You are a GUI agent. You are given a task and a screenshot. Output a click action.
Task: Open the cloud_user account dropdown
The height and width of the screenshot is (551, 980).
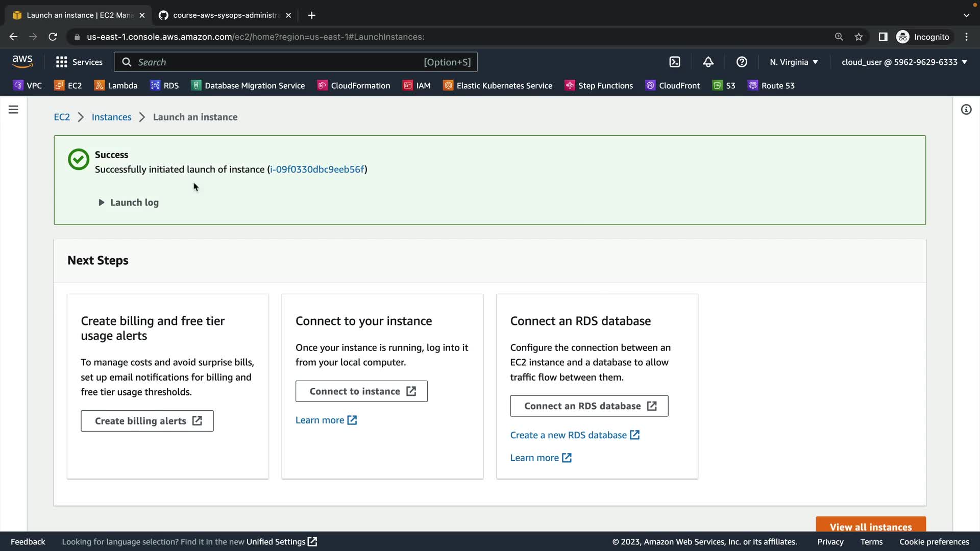click(904, 62)
